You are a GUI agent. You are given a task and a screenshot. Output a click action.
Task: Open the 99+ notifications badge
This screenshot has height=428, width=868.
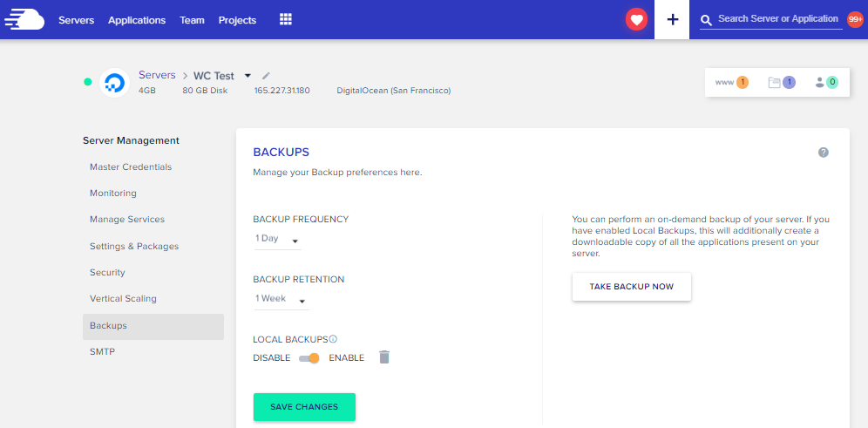855,19
